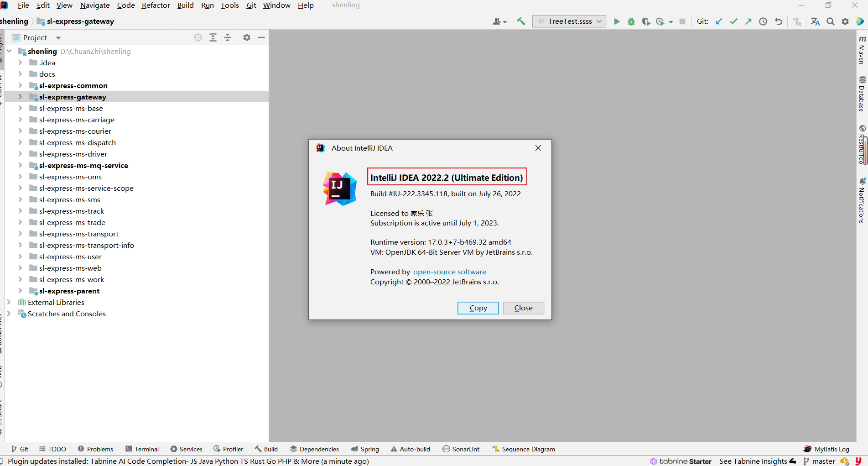Expand External Libraries node
Screen dimensions: 868x466
(9, 302)
